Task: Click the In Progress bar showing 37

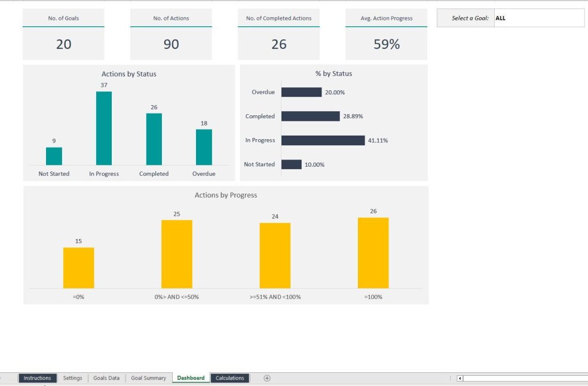Action: (x=103, y=128)
